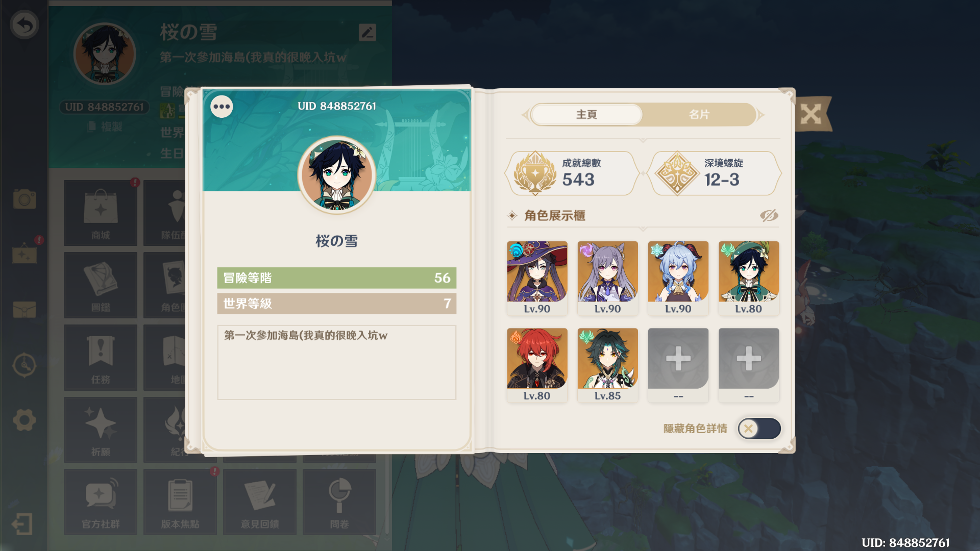Open the camera photo mode icon
The width and height of the screenshot is (980, 551).
24,199
